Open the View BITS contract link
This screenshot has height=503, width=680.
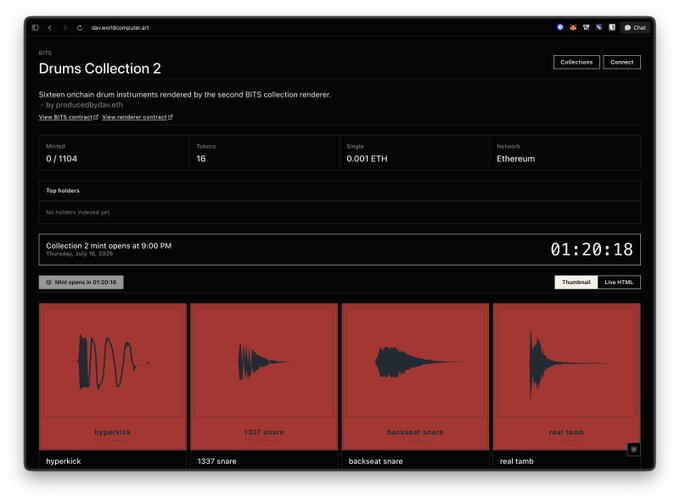(x=65, y=117)
